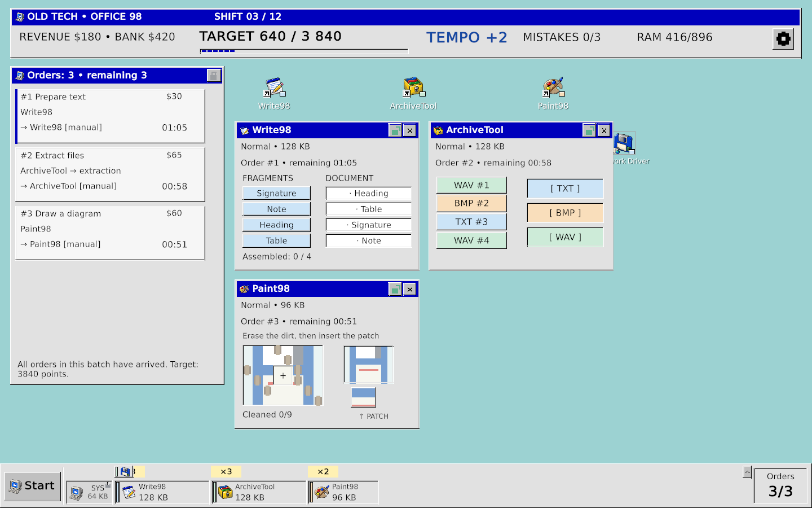This screenshot has width=812, height=508.
Task: Click the up arrow next to Orders tray
Action: pos(747,472)
